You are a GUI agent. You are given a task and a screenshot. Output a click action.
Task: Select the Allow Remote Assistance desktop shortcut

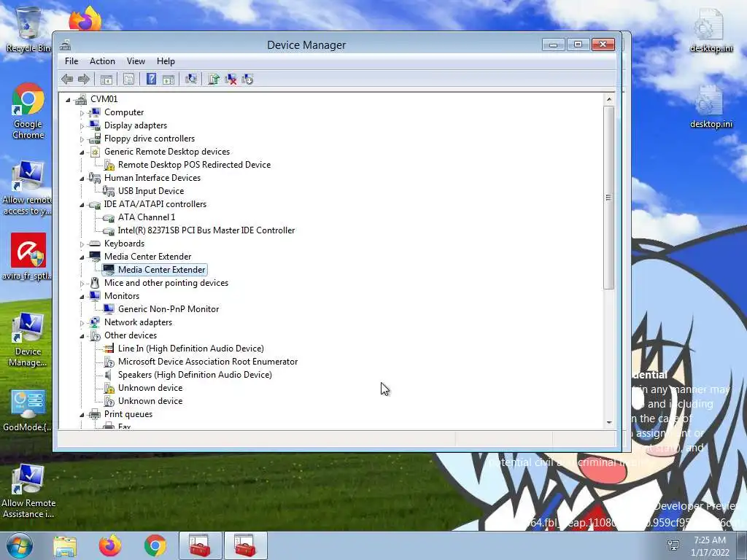pos(28,491)
